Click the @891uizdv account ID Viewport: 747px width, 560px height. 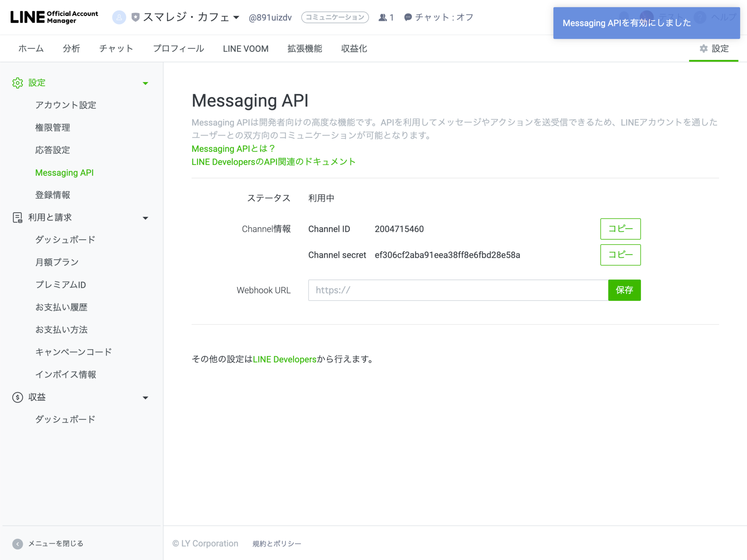(x=270, y=17)
